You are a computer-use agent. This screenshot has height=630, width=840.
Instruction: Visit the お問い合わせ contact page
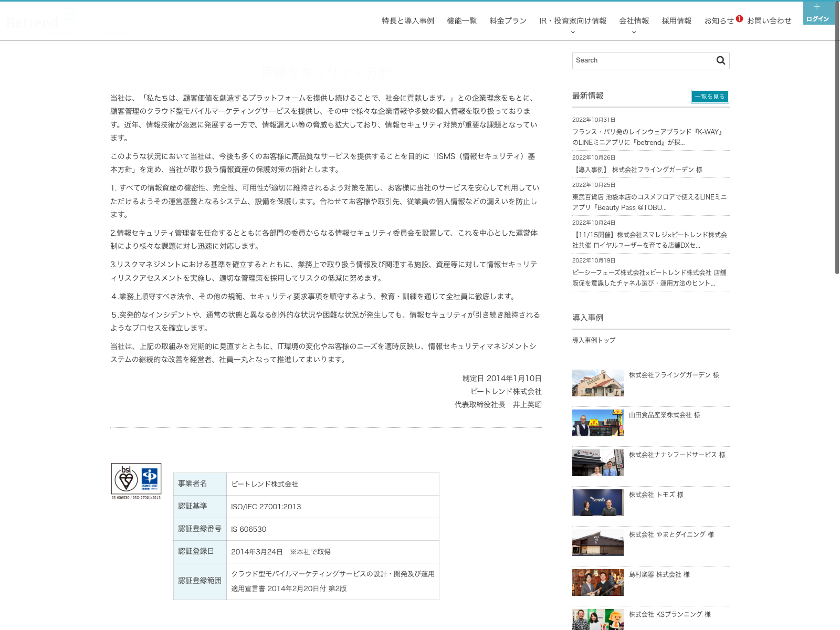click(769, 21)
